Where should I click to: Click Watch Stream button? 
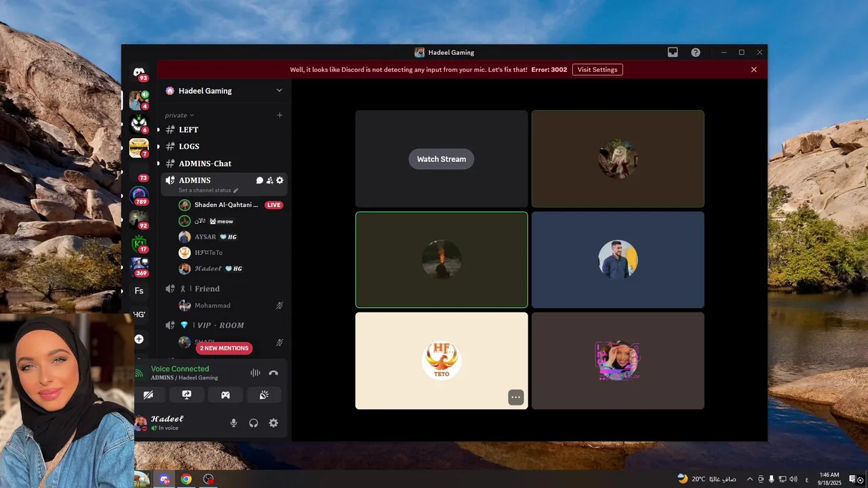(441, 159)
